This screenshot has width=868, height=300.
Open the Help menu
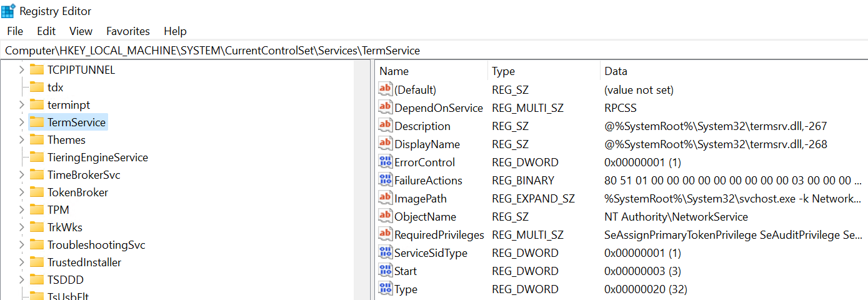tap(175, 31)
